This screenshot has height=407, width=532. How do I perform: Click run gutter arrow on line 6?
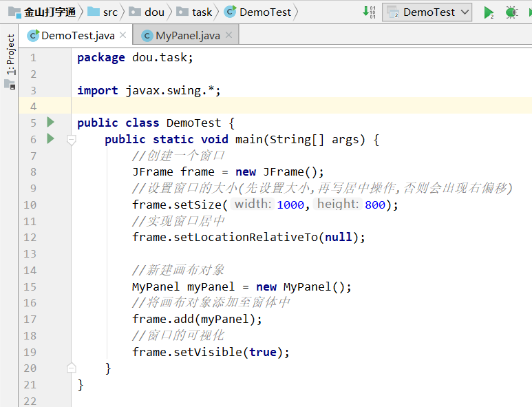pyautogui.click(x=50, y=138)
